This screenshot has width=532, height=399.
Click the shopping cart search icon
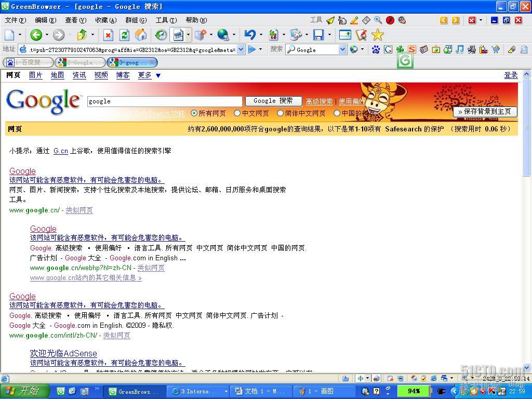point(496,49)
